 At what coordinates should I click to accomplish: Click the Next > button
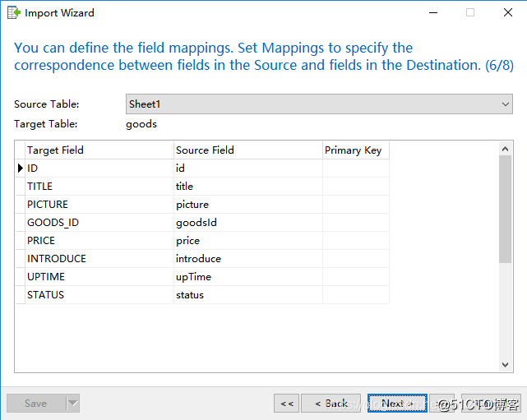pos(397,404)
